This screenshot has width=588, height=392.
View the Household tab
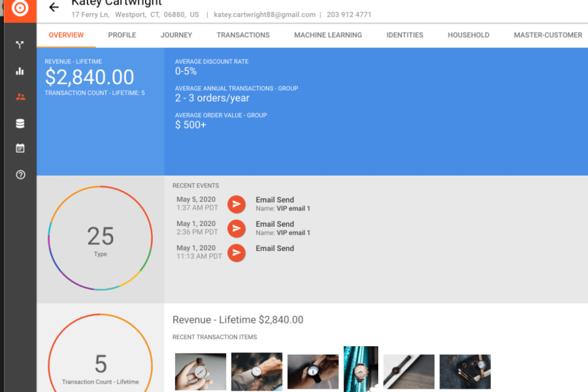468,35
